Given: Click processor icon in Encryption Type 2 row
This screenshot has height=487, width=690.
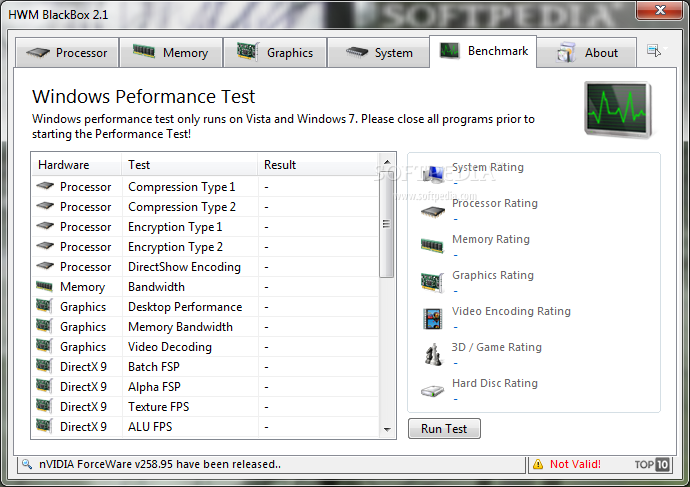Looking at the screenshot, I should [x=45, y=246].
